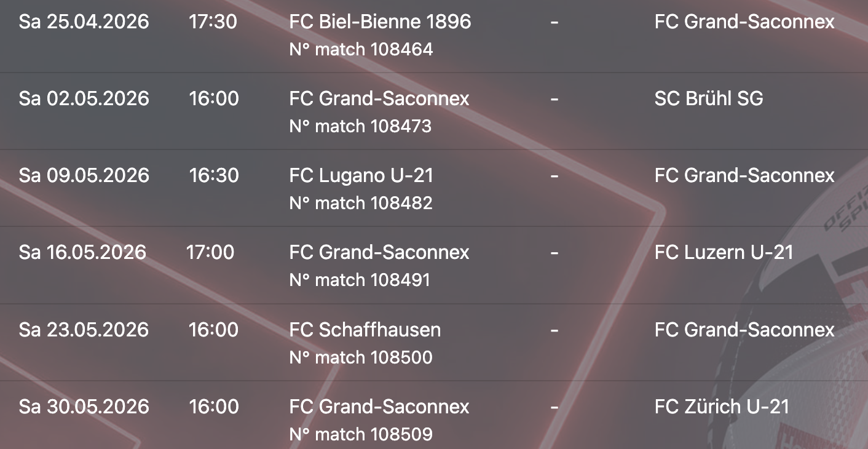868x449 pixels.
Task: Click match number 108491
Action: point(360,280)
